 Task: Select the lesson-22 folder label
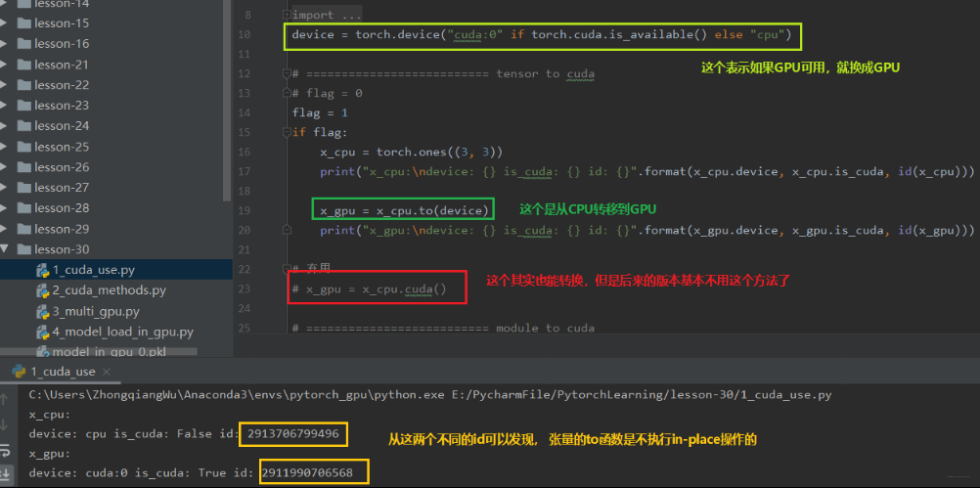tap(62, 85)
